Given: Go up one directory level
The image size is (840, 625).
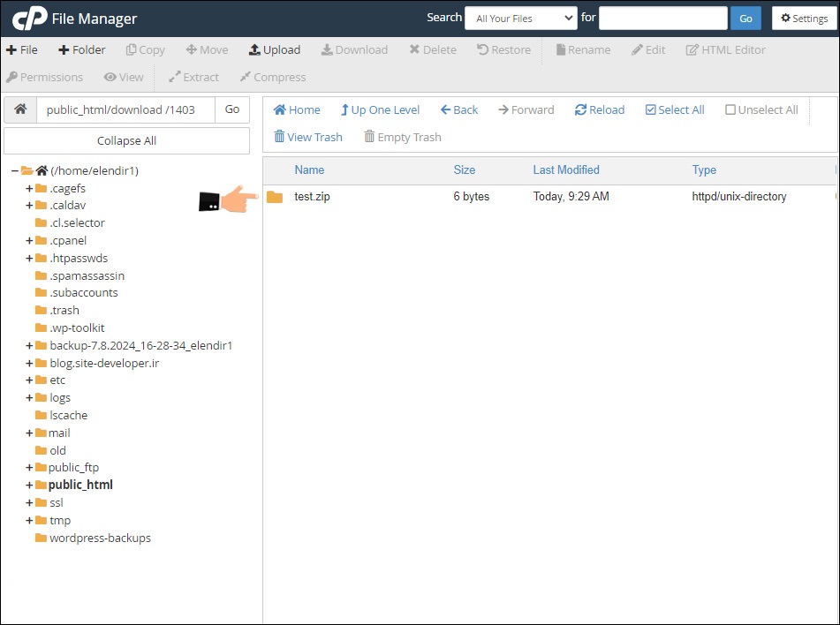Looking at the screenshot, I should [380, 110].
